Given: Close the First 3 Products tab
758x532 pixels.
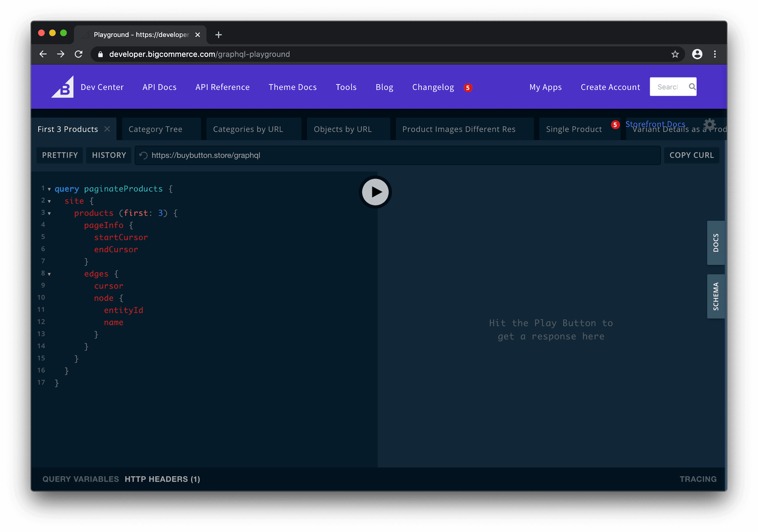Looking at the screenshot, I should 107,129.
